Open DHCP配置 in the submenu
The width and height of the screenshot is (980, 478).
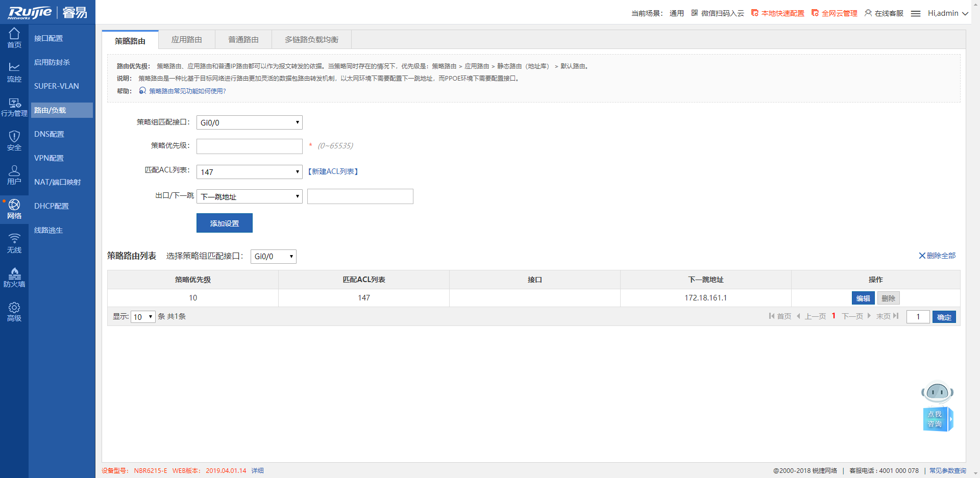coord(52,206)
